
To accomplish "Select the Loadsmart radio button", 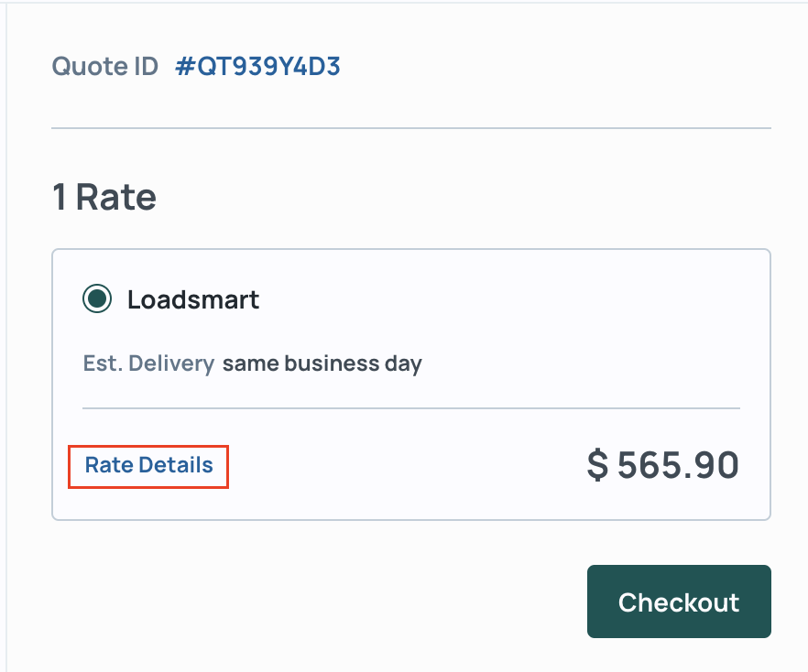I will click(97, 299).
